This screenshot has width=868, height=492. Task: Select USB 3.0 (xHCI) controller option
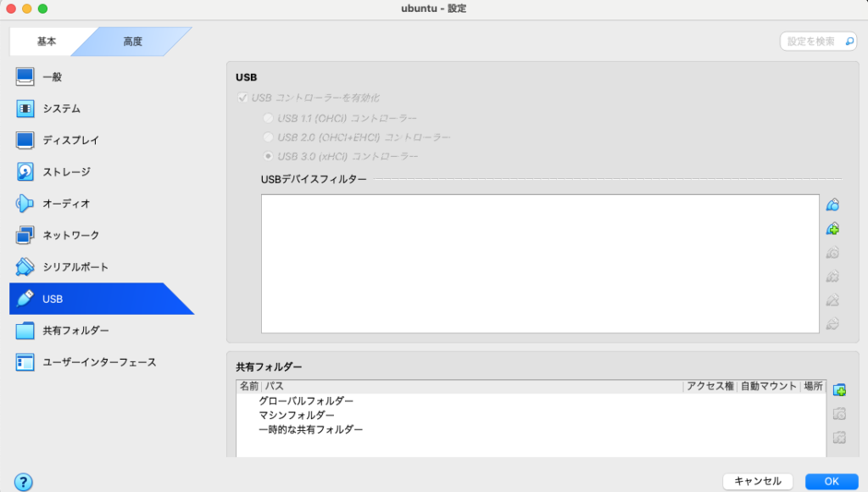(269, 156)
